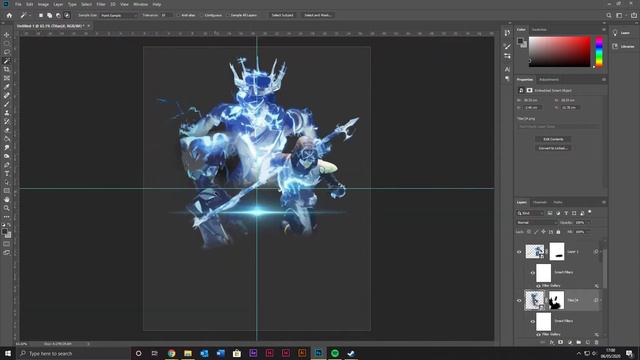Click the lock all layers padlock icon

(x=558, y=232)
